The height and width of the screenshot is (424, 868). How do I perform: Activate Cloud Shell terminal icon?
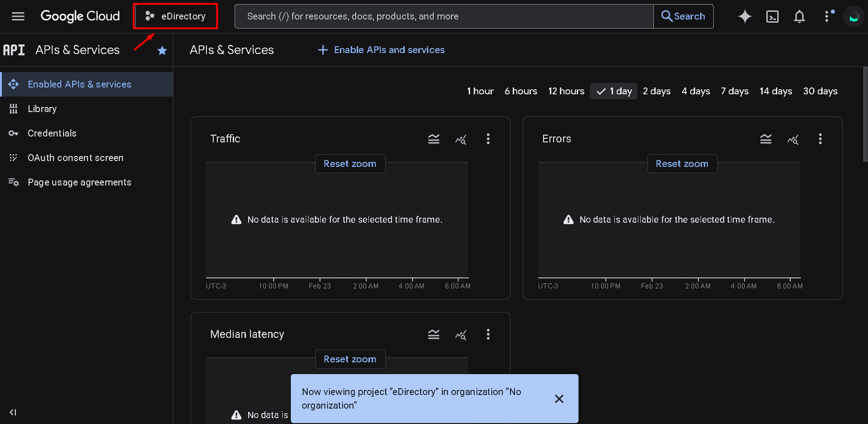(772, 17)
